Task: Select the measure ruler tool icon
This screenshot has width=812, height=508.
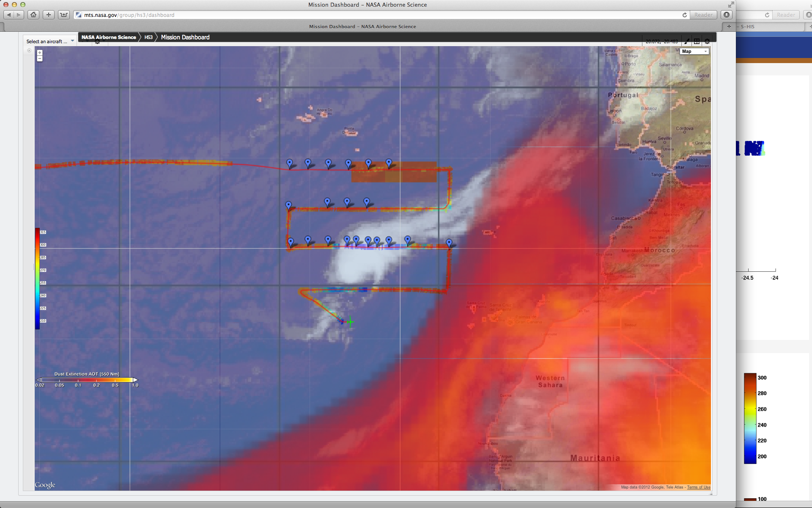Action: pyautogui.click(x=686, y=41)
